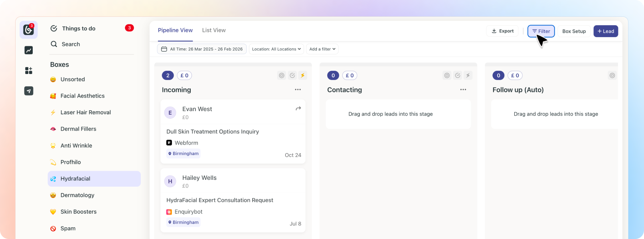Image resolution: width=644 pixels, height=239 pixels.
Task: Select the Spam box
Action: (94, 229)
